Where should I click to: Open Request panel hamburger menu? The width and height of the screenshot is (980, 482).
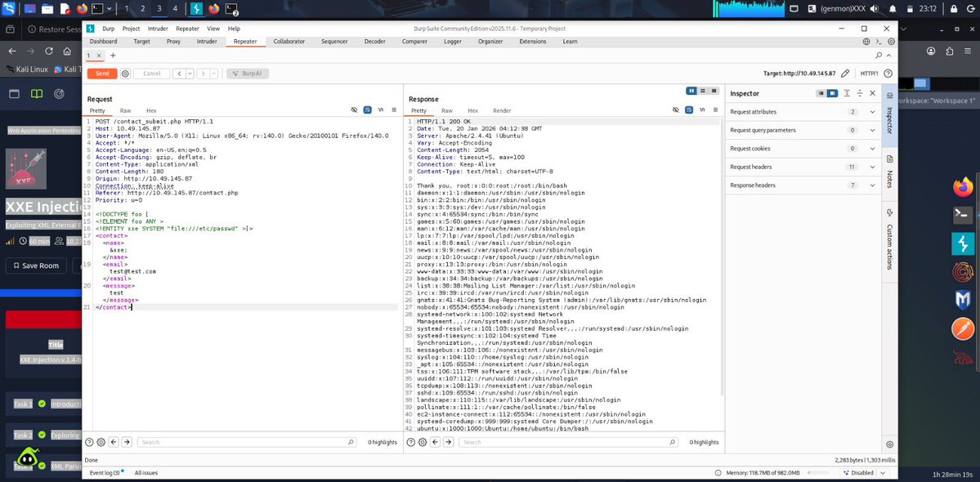394,110
